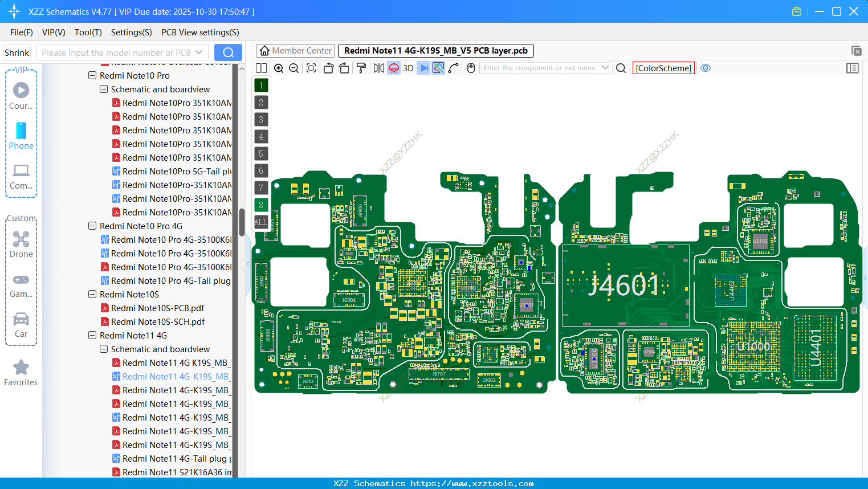Collapse Schematic and boardview under Redmi Note11 4G
868x489 pixels.
tap(104, 349)
